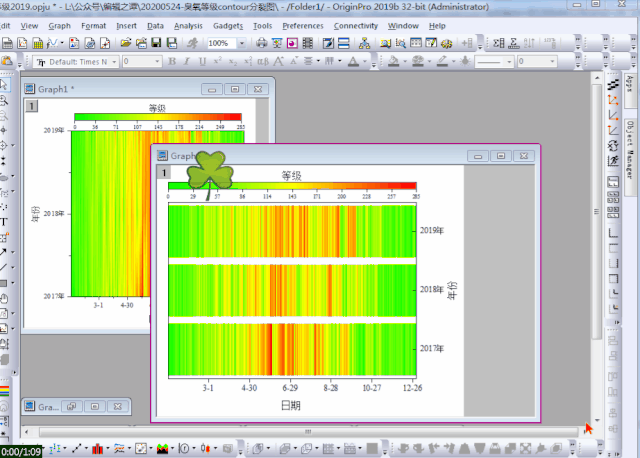Toggle Bold text formatting
The height and width of the screenshot is (458, 640).
pyautogui.click(x=172, y=62)
